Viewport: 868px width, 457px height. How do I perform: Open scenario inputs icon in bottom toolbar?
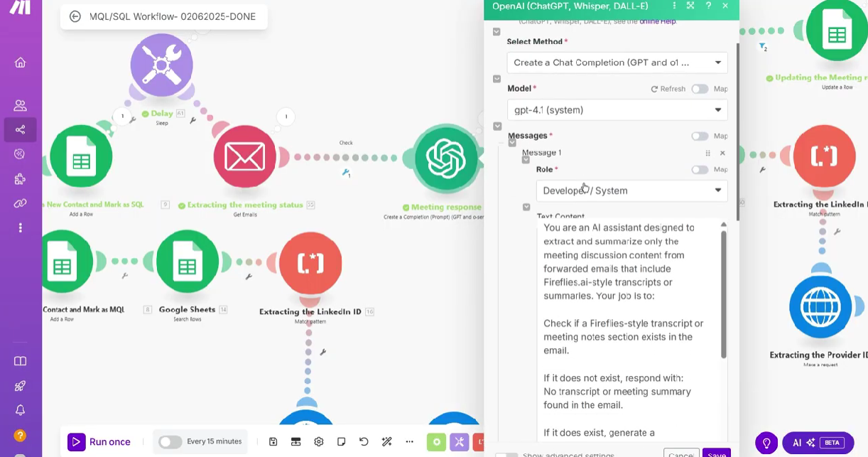pyautogui.click(x=296, y=441)
